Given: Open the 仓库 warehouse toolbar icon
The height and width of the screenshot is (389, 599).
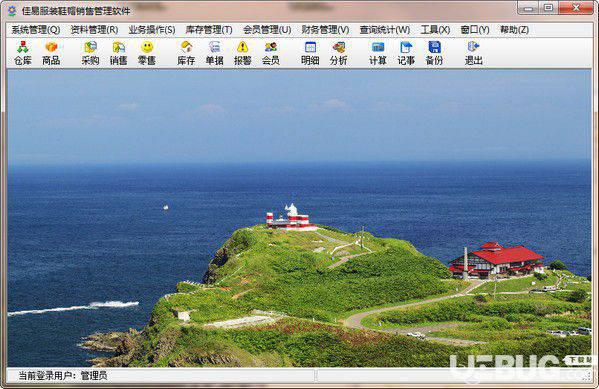Looking at the screenshot, I should (23, 53).
